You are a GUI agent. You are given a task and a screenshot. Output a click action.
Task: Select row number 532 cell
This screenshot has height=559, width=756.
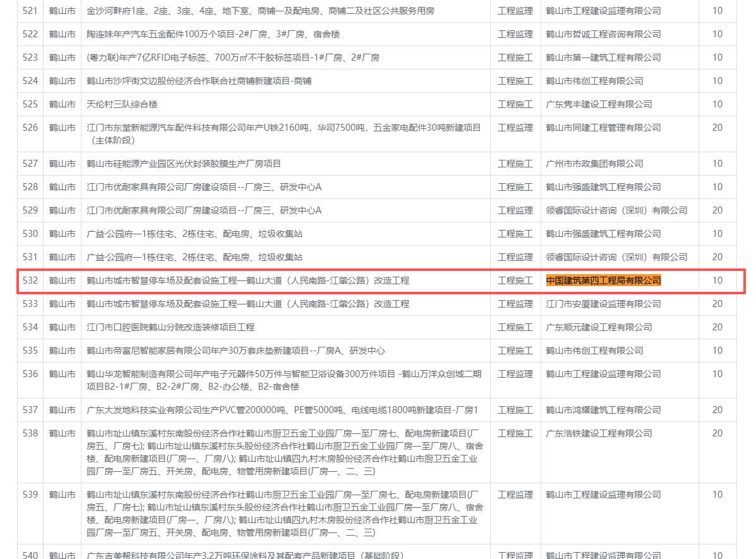(x=30, y=280)
